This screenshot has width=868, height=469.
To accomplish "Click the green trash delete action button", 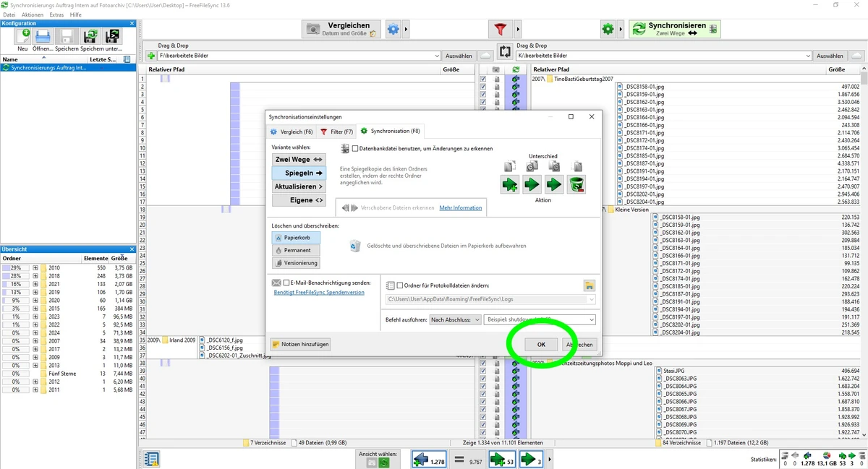I will click(x=576, y=184).
